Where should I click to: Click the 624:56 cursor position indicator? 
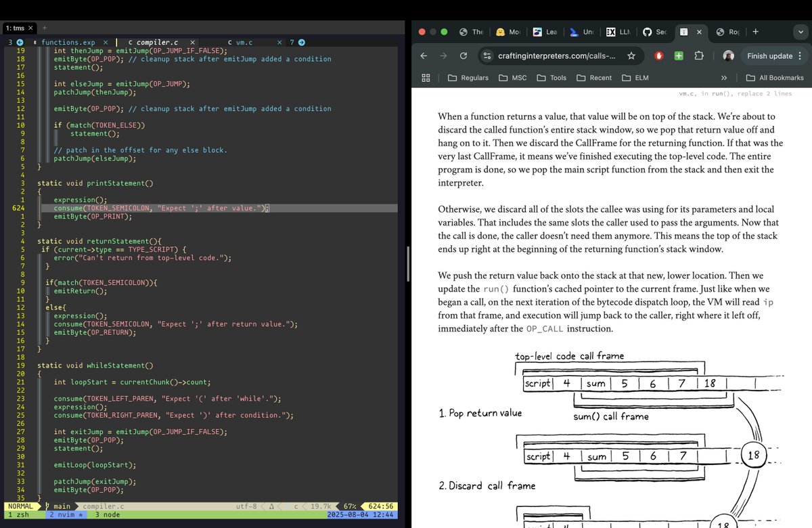click(381, 506)
